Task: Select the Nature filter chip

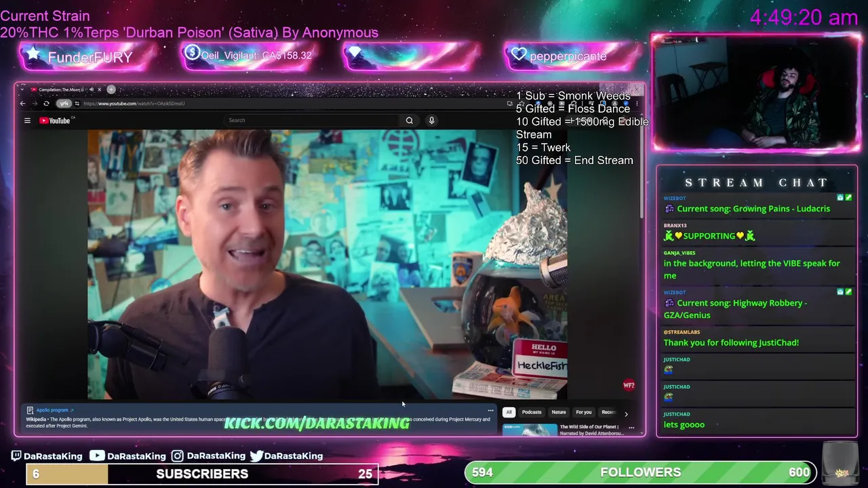Action: pos(559,412)
